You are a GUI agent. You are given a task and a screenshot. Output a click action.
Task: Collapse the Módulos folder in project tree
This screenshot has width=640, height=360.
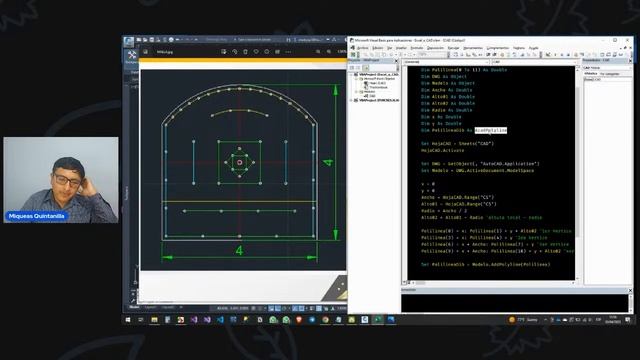(x=356, y=92)
